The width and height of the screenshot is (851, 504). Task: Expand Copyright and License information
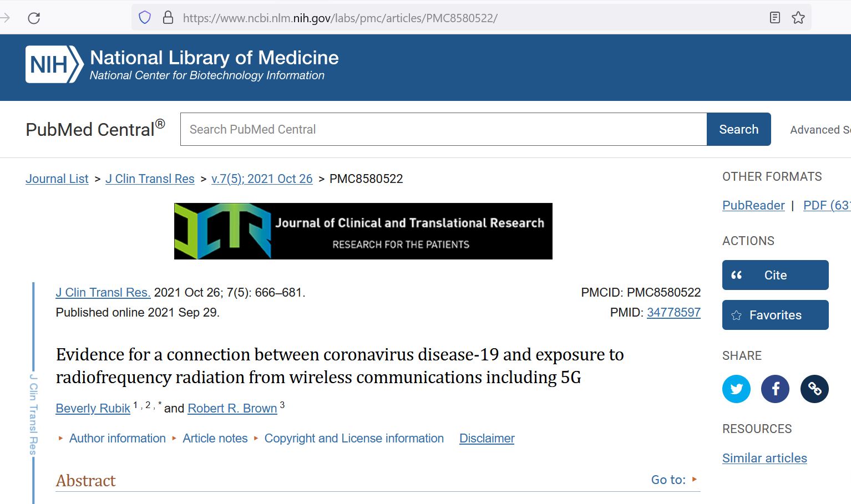click(x=353, y=439)
